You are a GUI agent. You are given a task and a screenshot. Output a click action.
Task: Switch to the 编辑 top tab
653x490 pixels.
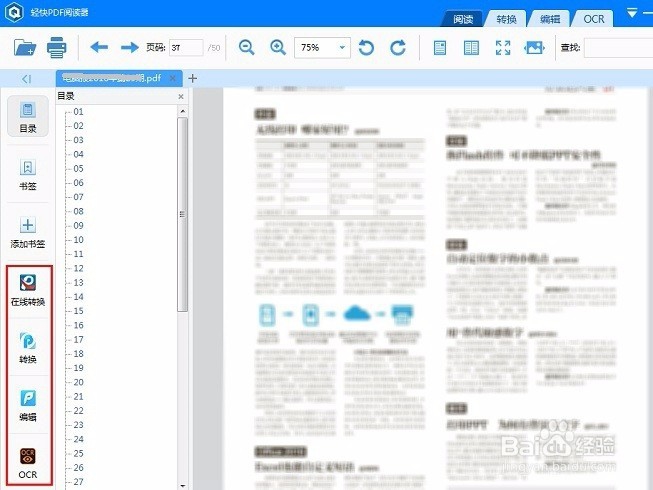coord(550,19)
